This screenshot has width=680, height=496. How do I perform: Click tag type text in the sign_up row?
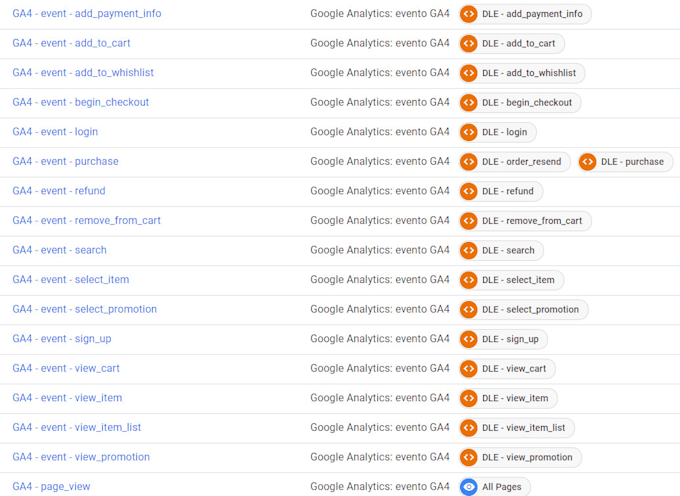click(380, 339)
